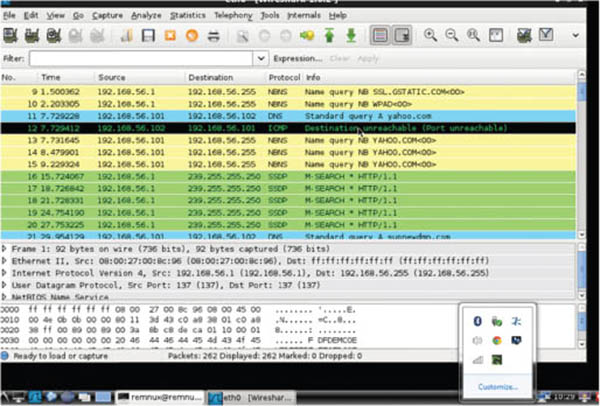Screen dimensions: 600x406
Task: Open the Analyze menu
Action: pos(146,16)
